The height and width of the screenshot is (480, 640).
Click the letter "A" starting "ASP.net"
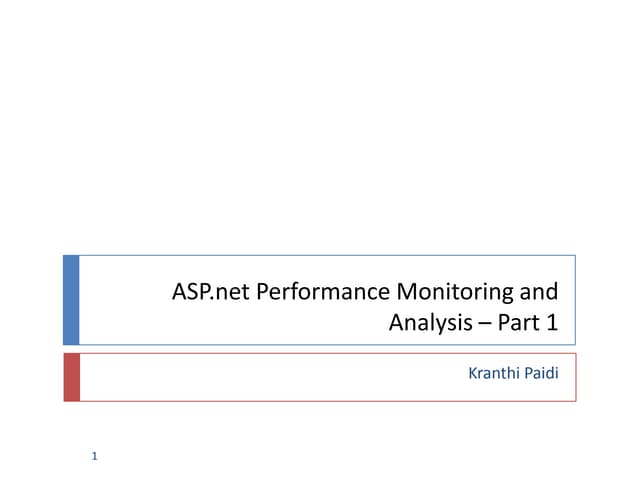click(x=180, y=293)
